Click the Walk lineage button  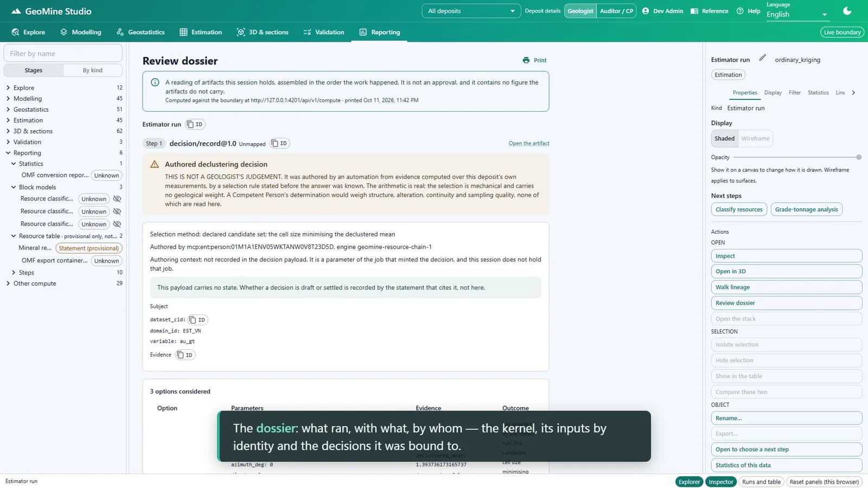(786, 287)
